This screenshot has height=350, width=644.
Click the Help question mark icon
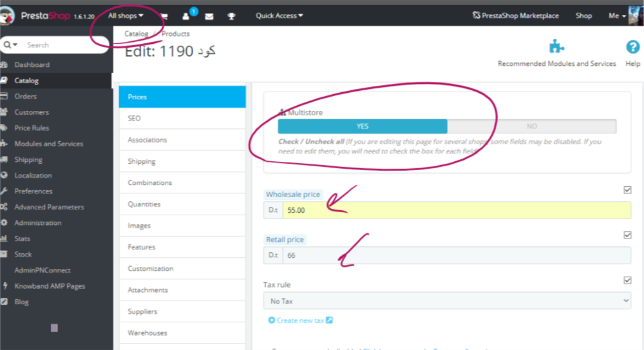point(632,47)
